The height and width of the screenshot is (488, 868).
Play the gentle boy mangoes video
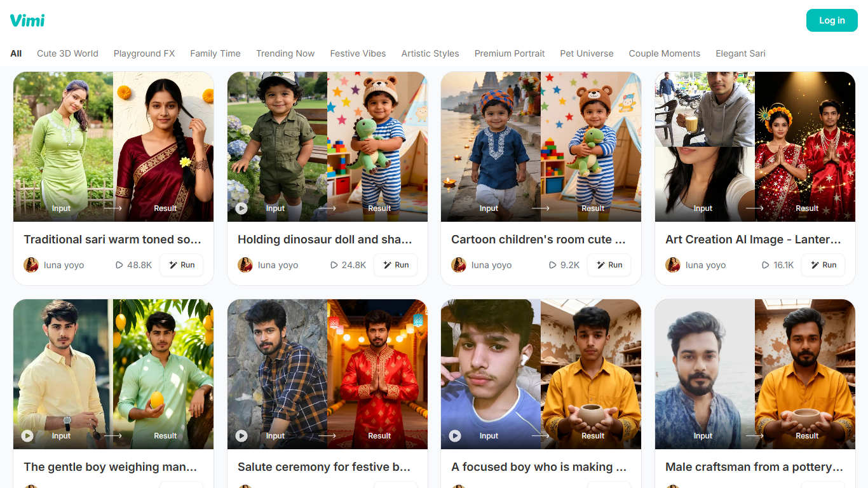click(27, 436)
